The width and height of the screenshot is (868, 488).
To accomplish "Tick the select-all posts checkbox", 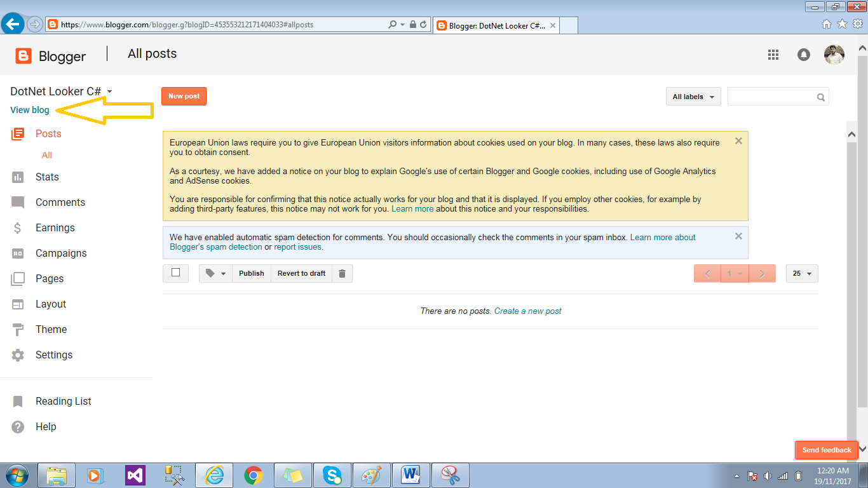I will click(176, 273).
